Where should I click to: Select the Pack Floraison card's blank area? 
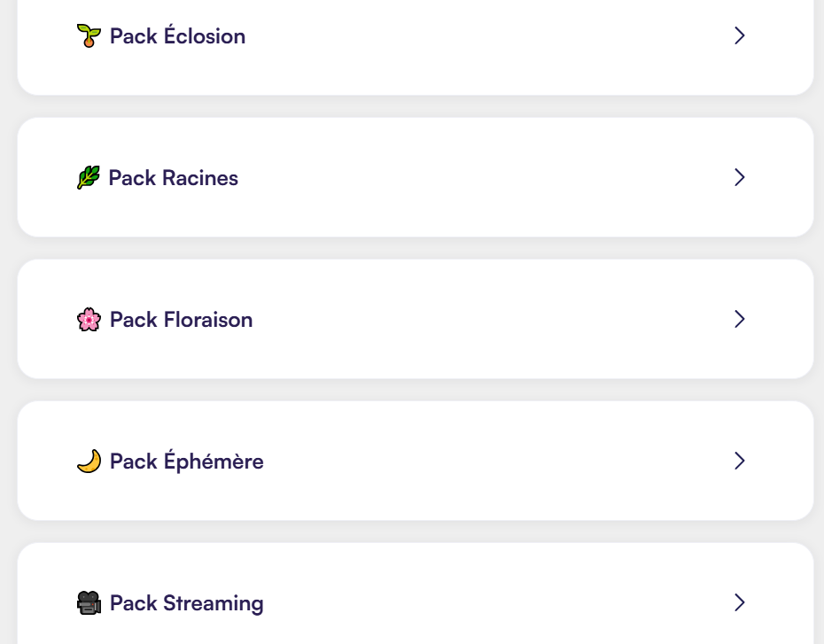tap(473, 320)
